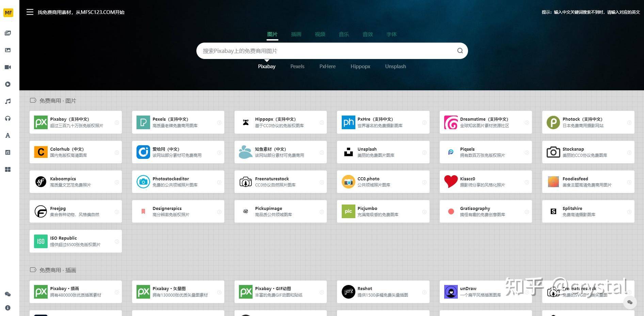644x316 pixels.
Task: Open the music note sidebar icon
Action: click(8, 101)
